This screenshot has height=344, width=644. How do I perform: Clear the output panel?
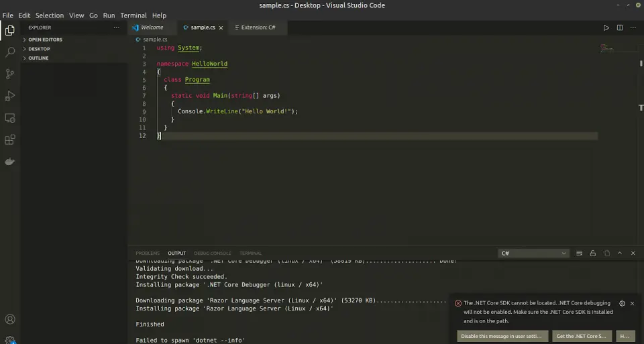point(580,253)
